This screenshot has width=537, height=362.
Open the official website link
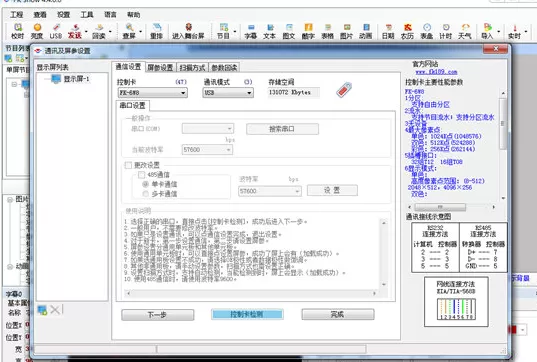[436, 72]
